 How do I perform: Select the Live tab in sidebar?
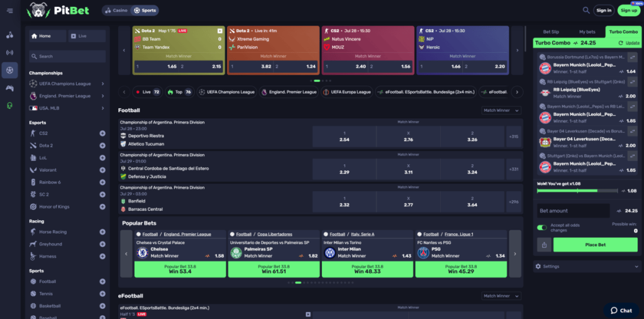click(87, 36)
